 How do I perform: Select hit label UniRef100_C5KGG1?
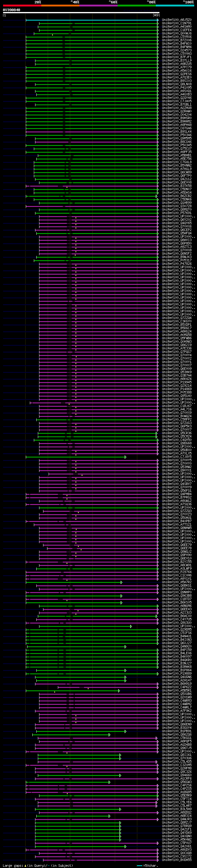click(x=177, y=738)
